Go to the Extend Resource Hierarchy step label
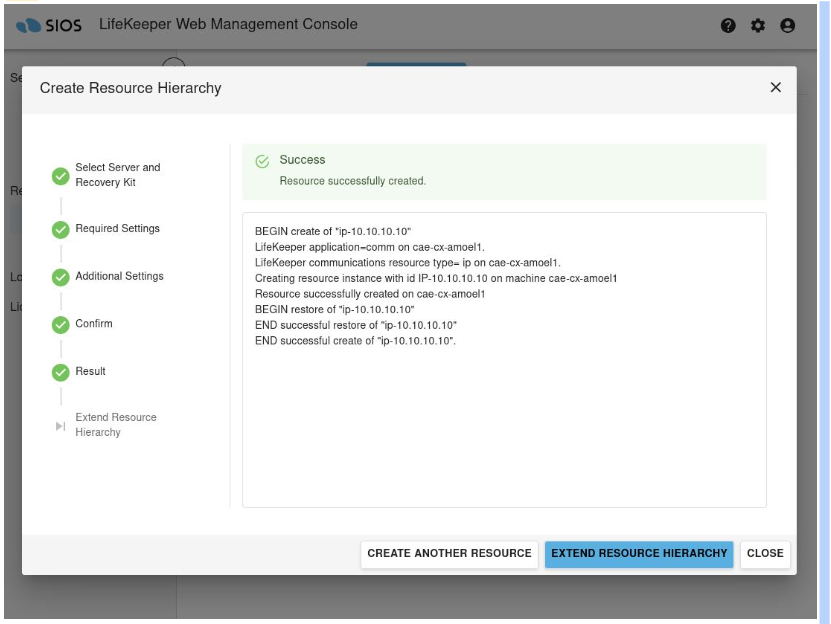Screen dimensions: 831x624 [x=116, y=425]
